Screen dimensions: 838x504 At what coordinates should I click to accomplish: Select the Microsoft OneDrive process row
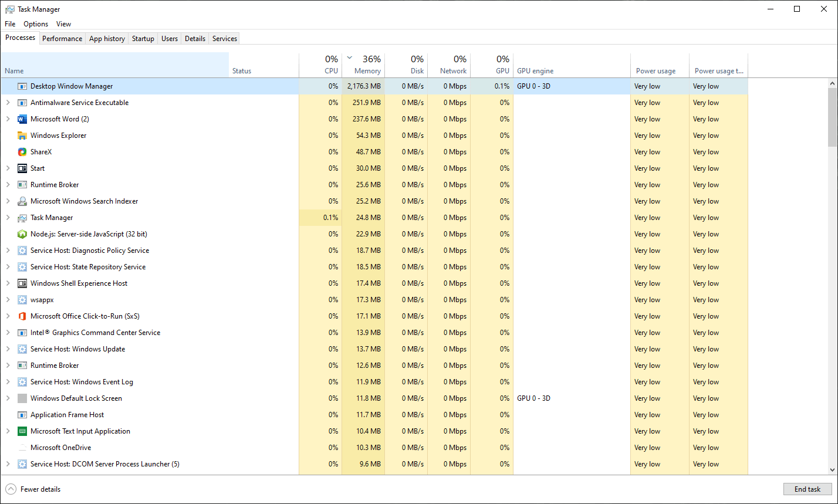[374, 448]
